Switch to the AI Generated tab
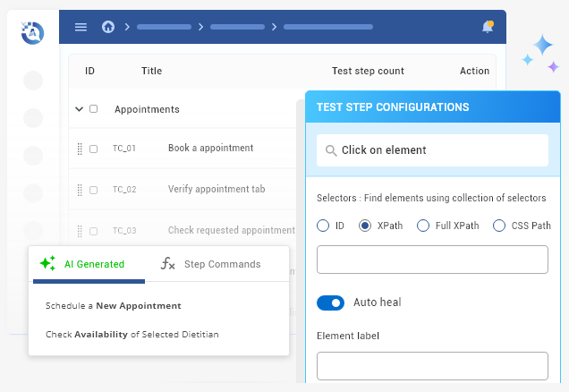Screen dimensions: 569x392 click(89, 264)
